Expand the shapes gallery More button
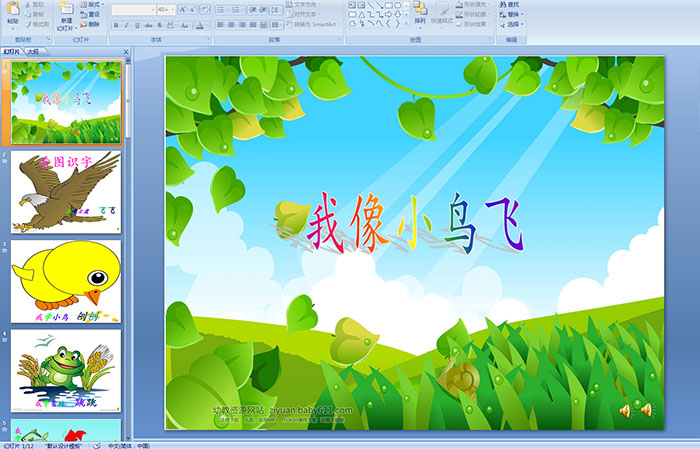700x449 pixels. 406,23
